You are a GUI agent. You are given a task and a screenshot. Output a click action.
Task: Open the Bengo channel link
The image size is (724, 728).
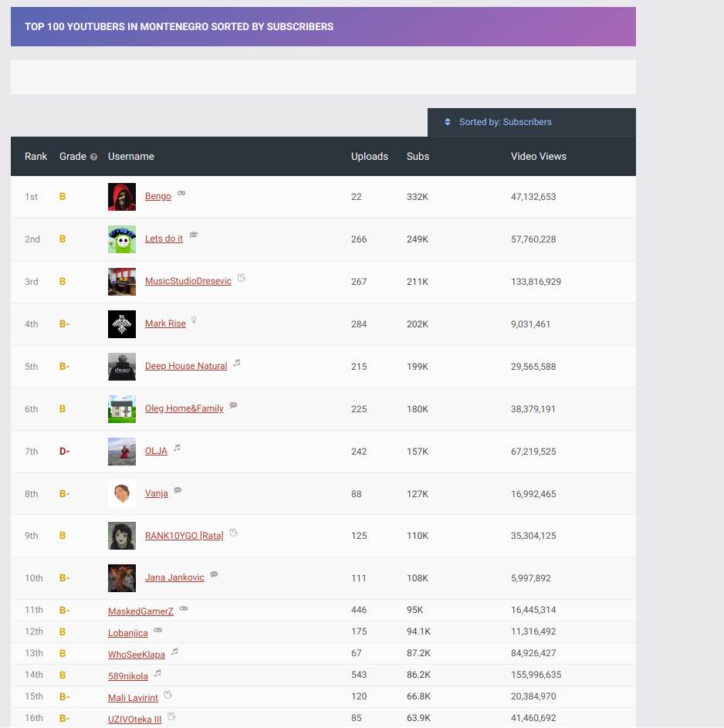pyautogui.click(x=157, y=196)
